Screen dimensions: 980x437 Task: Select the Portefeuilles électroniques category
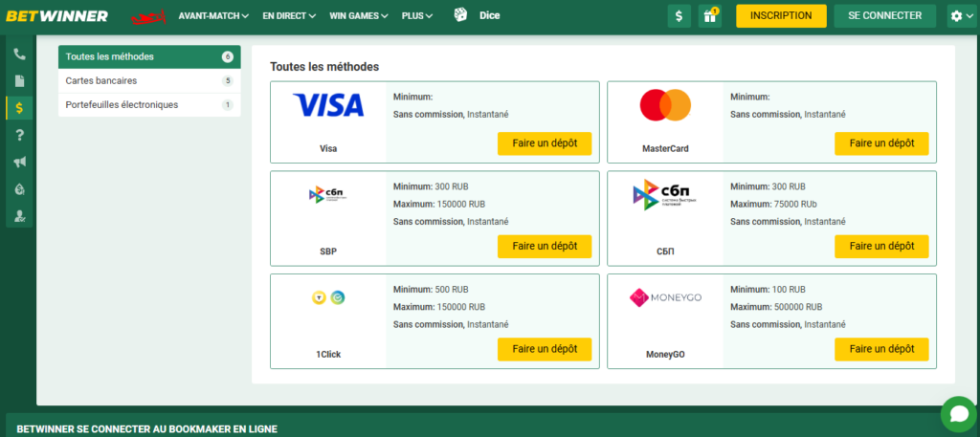click(149, 105)
